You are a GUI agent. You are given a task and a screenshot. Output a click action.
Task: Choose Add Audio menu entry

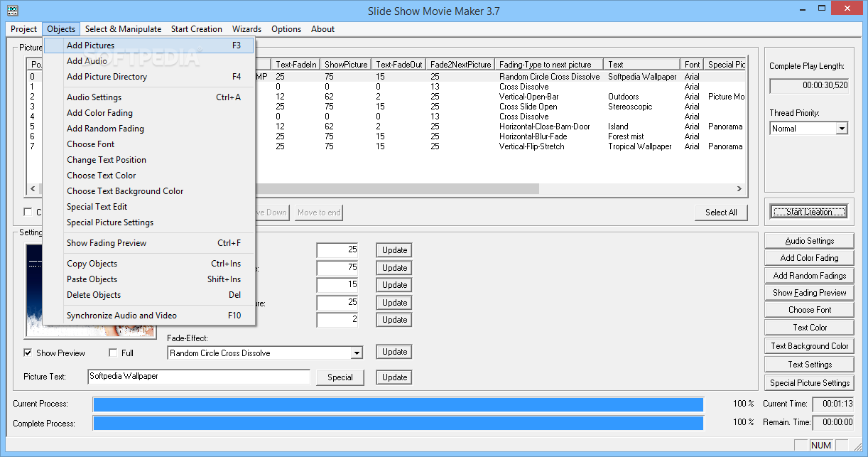[x=149, y=61]
